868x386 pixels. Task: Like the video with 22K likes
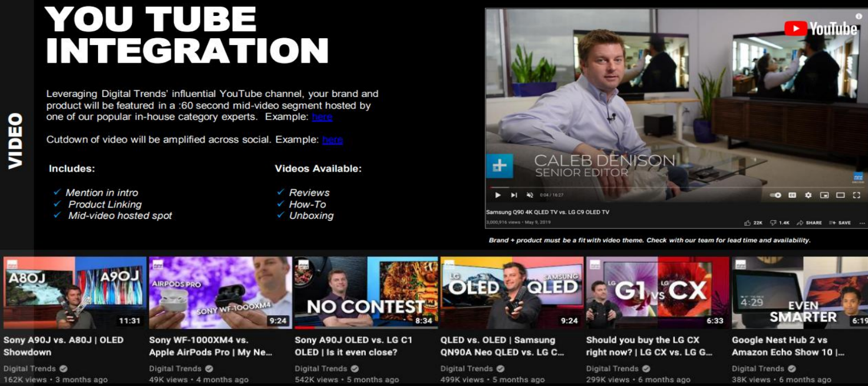point(753,223)
